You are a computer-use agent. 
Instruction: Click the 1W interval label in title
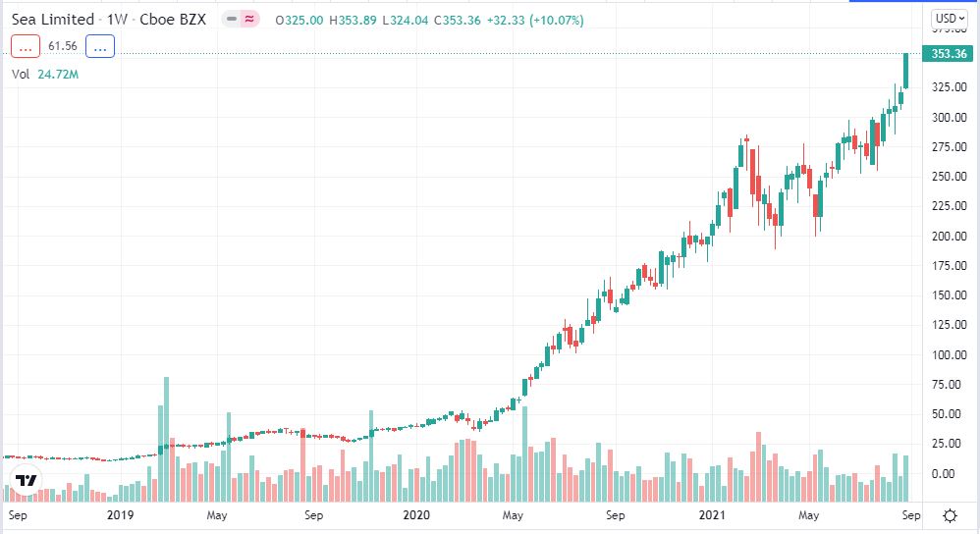pyautogui.click(x=117, y=20)
